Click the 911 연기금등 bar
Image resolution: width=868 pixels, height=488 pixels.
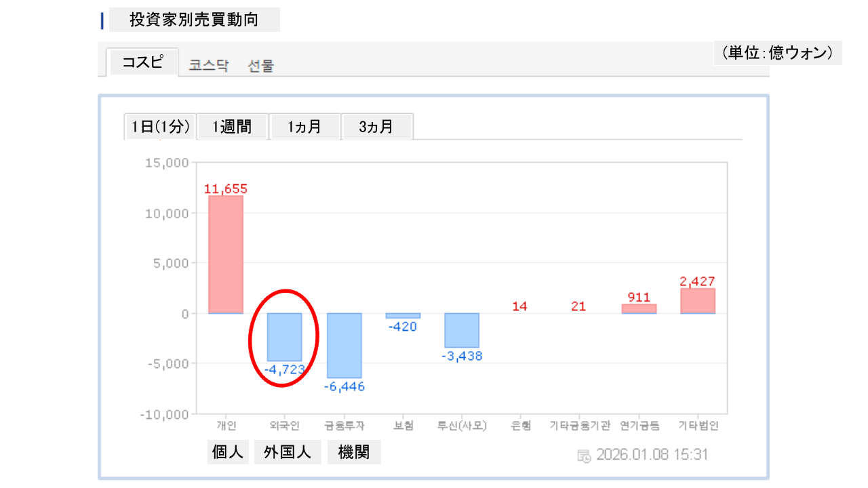pos(639,309)
